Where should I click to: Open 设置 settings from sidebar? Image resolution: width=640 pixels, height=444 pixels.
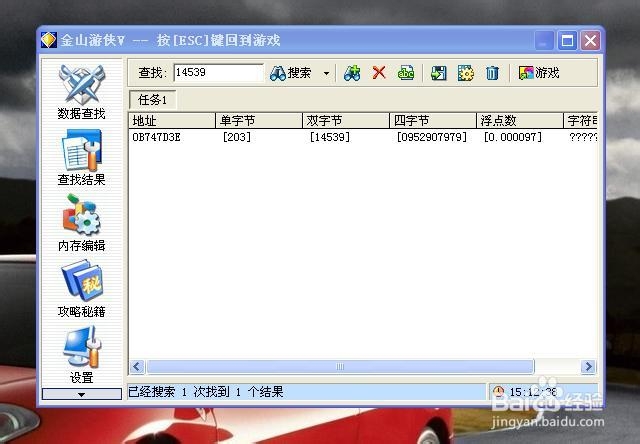[x=82, y=355]
